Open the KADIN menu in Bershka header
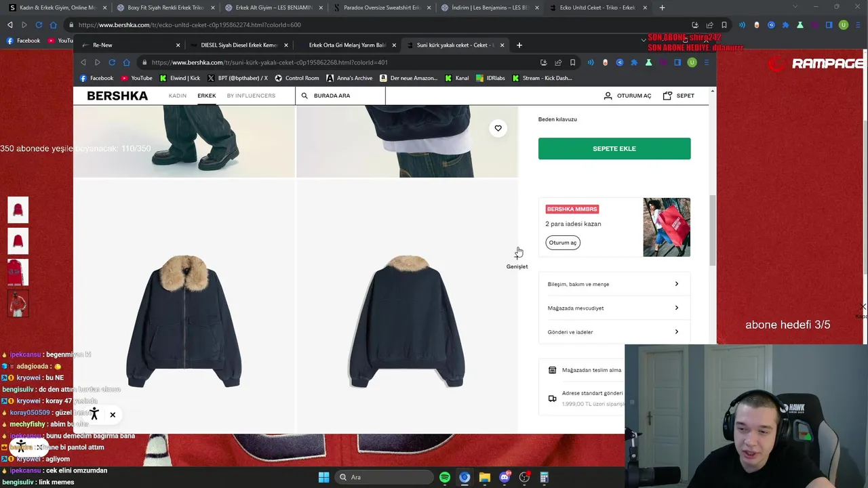Screen dimensions: 868x488 pos(178,96)
